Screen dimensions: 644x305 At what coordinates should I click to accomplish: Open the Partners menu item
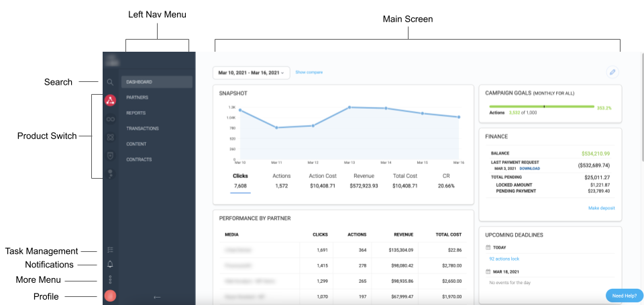click(x=137, y=97)
